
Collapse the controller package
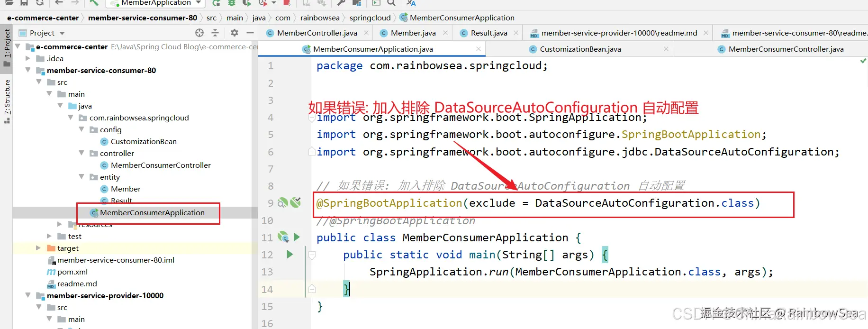81,153
